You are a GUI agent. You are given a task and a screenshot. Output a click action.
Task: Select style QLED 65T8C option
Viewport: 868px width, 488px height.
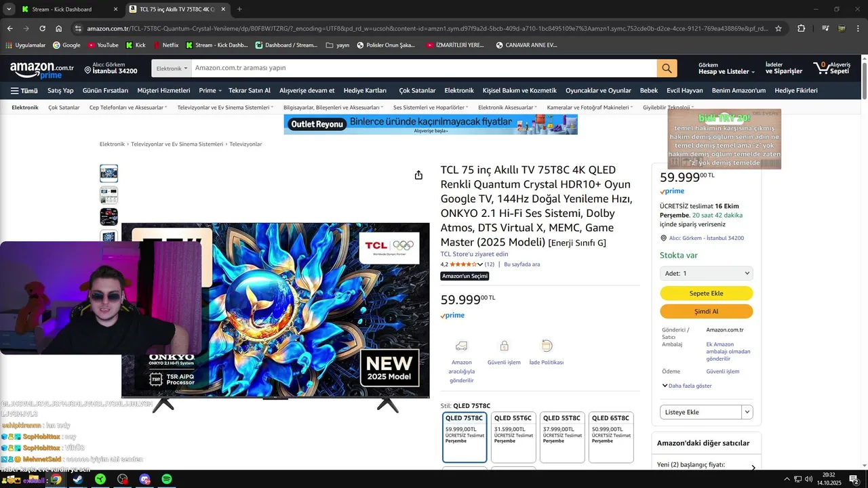point(611,437)
